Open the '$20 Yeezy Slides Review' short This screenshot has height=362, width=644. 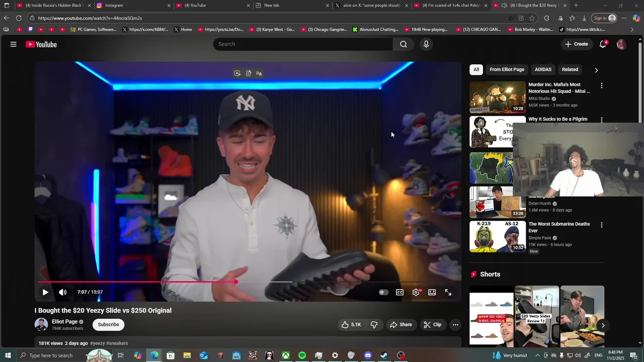point(537,316)
